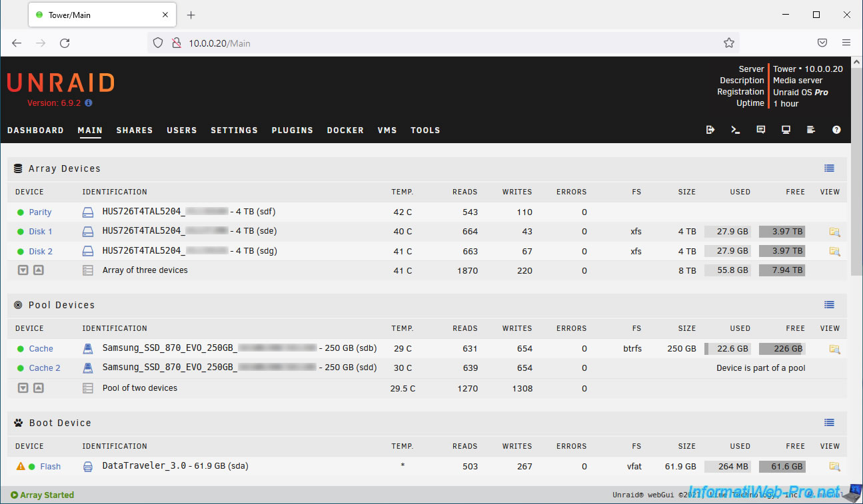Open the Parity device link
The width and height of the screenshot is (863, 504).
[40, 212]
